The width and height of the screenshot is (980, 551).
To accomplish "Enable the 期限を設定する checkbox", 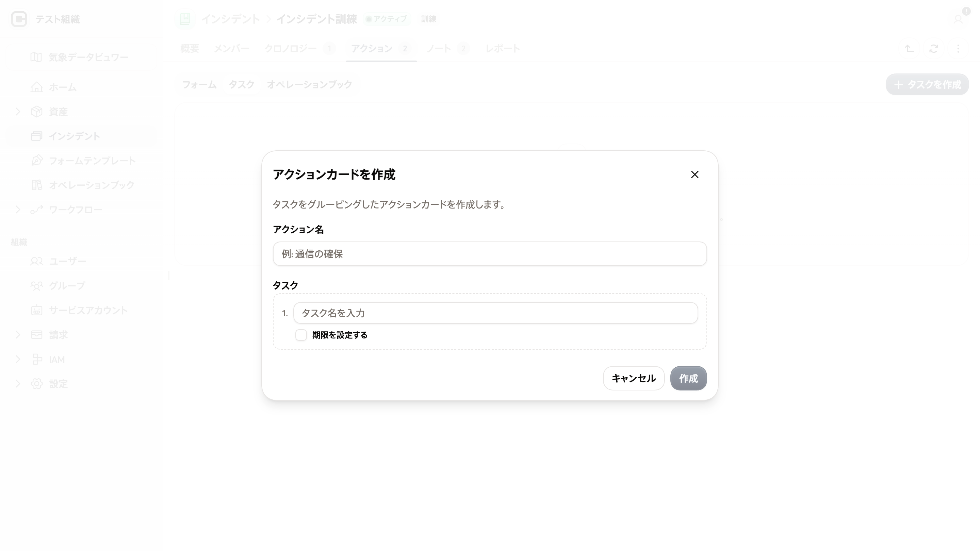I will point(301,335).
